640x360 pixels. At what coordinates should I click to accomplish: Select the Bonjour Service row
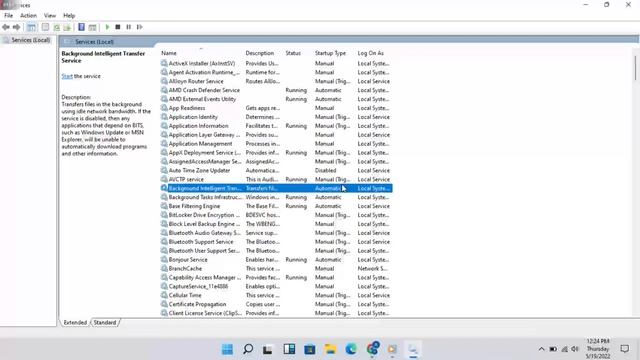276,260
